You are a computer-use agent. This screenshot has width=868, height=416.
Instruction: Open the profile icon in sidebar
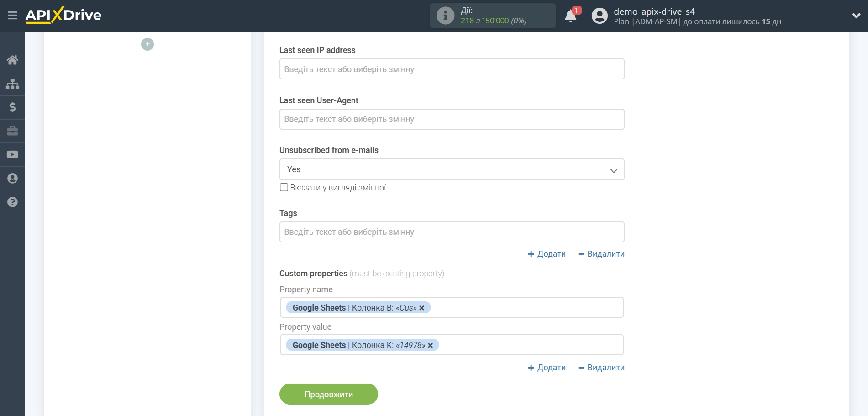pos(12,179)
